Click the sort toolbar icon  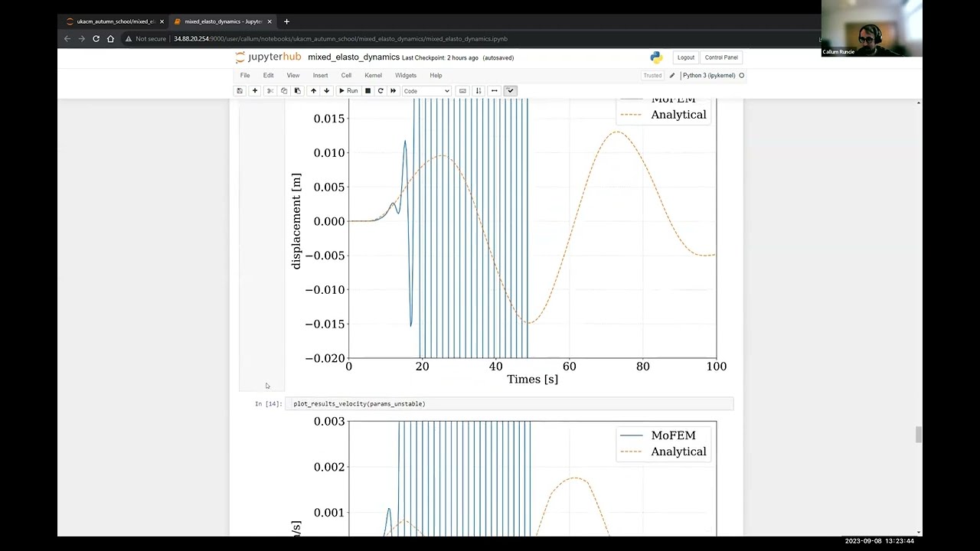pyautogui.click(x=479, y=90)
